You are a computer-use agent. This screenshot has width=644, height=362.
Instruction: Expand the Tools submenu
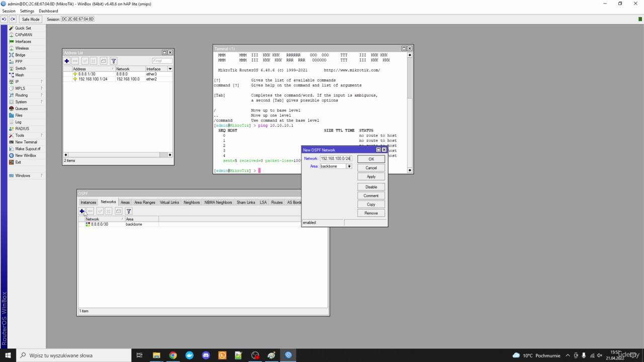click(25, 135)
